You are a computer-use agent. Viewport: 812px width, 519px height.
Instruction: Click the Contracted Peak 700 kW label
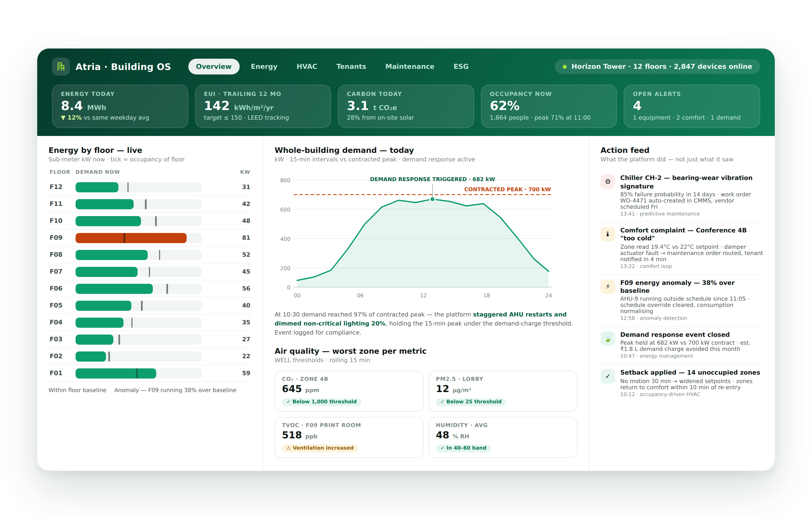pyautogui.click(x=507, y=189)
